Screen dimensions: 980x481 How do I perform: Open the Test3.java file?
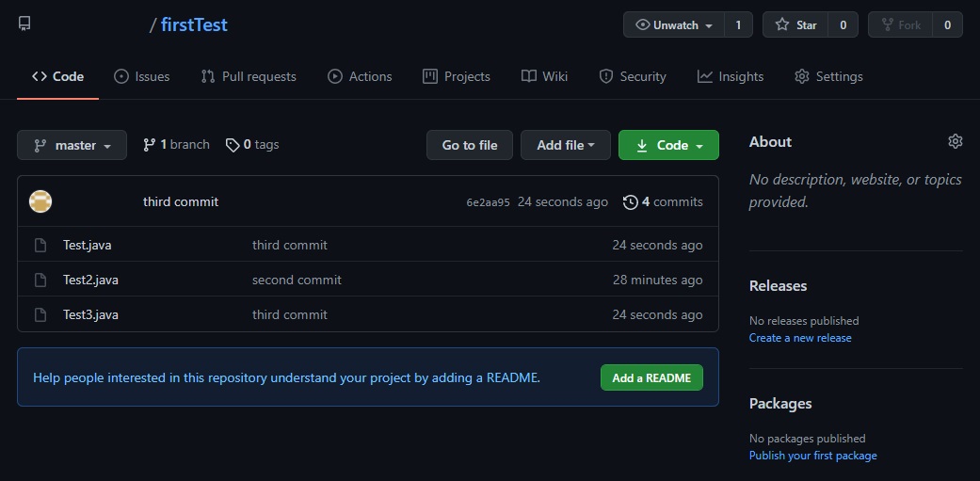[90, 314]
